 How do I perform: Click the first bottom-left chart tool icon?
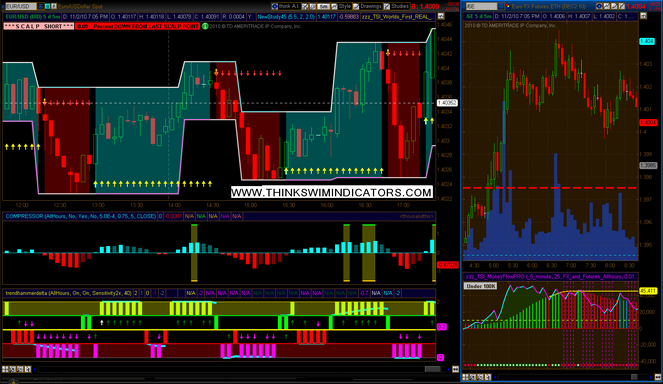[x=5, y=369]
